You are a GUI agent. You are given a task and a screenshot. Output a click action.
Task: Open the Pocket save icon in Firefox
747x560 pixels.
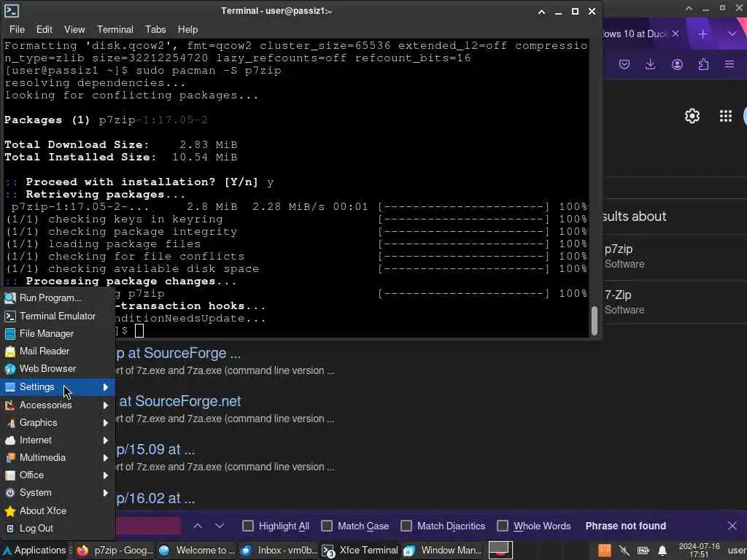click(x=624, y=64)
